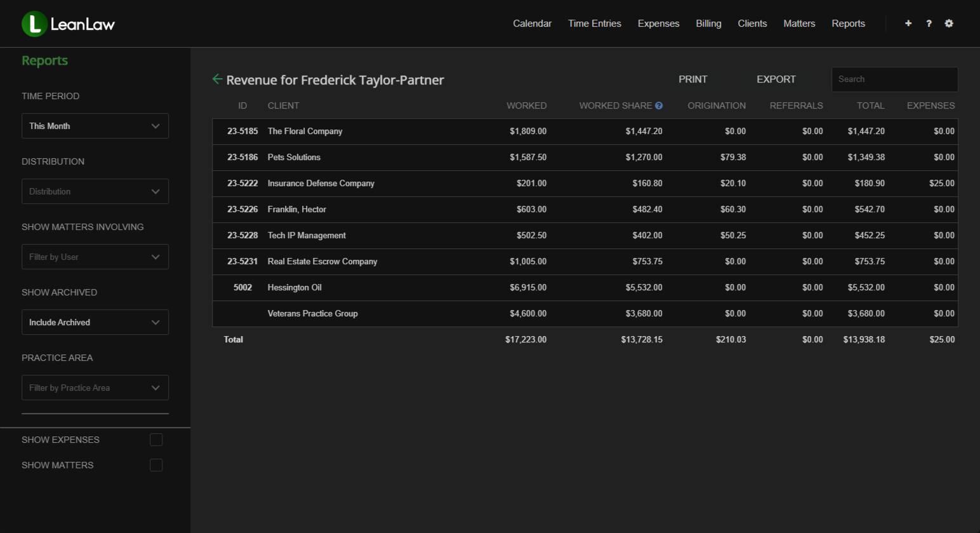The image size is (980, 533).
Task: Open Time Entries in the top menu
Action: [x=595, y=24]
